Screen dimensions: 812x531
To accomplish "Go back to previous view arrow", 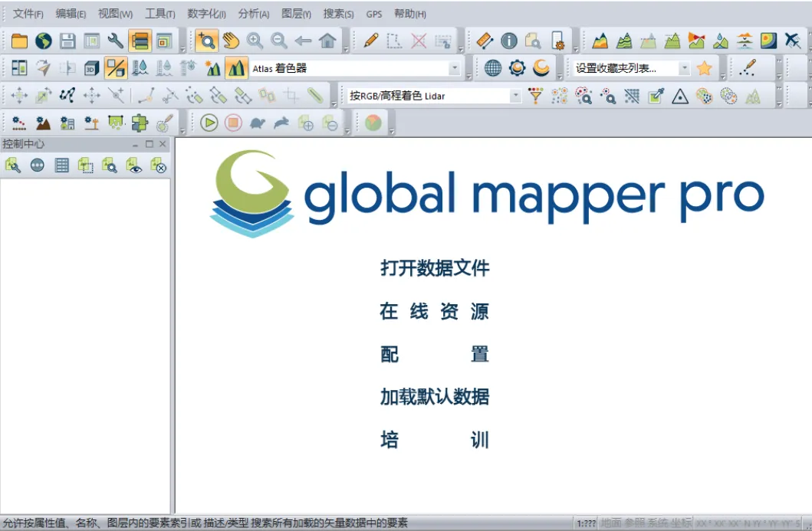I will [303, 41].
